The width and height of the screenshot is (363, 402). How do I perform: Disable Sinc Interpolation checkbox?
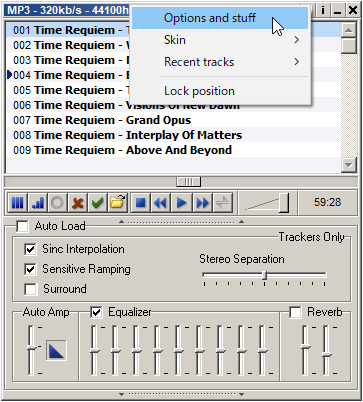click(x=30, y=249)
